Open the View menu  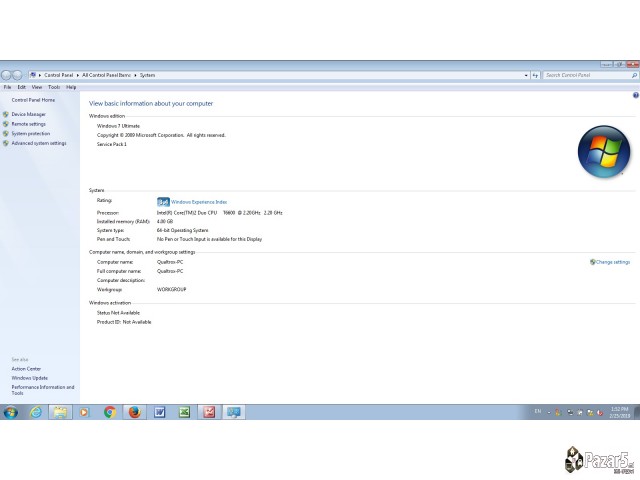(x=37, y=87)
